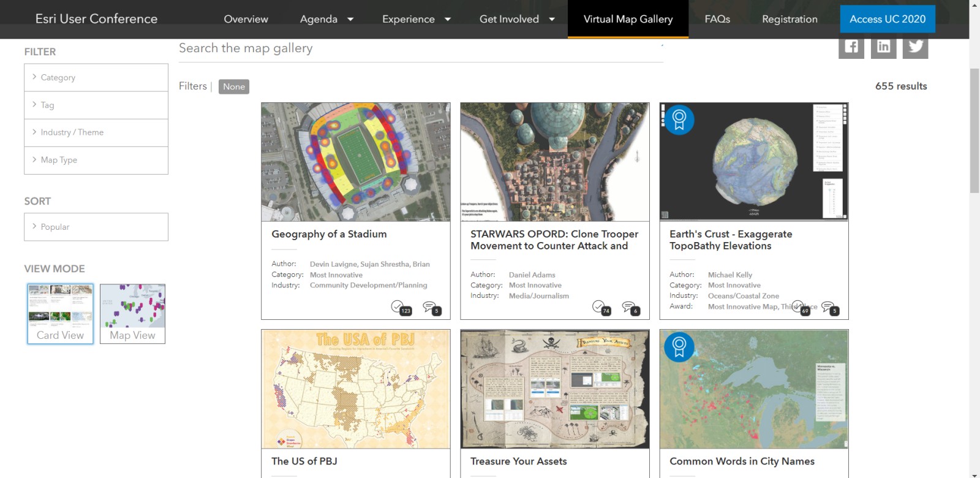Click the Search the map gallery field
This screenshot has height=478, width=980.
421,48
